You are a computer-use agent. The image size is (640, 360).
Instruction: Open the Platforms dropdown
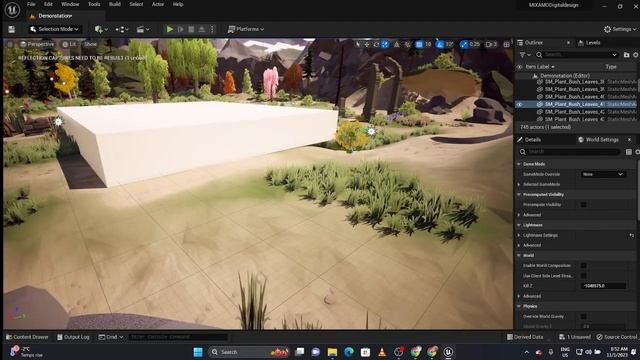pyautogui.click(x=246, y=29)
